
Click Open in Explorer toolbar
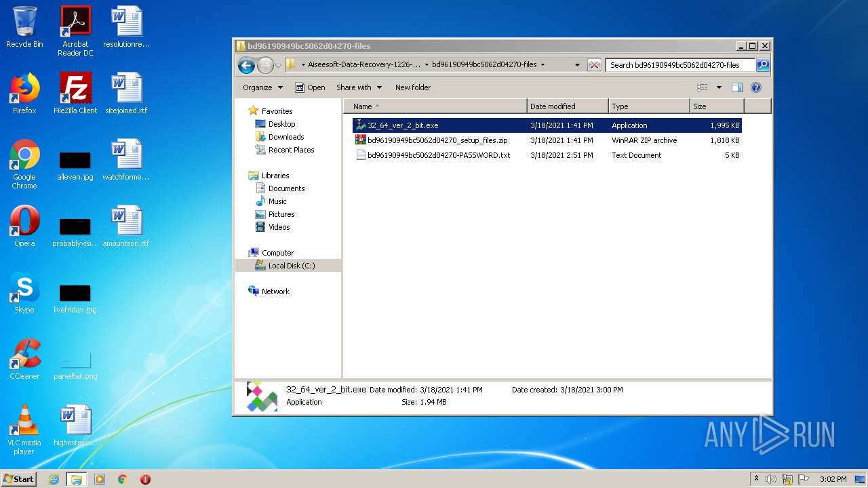310,87
